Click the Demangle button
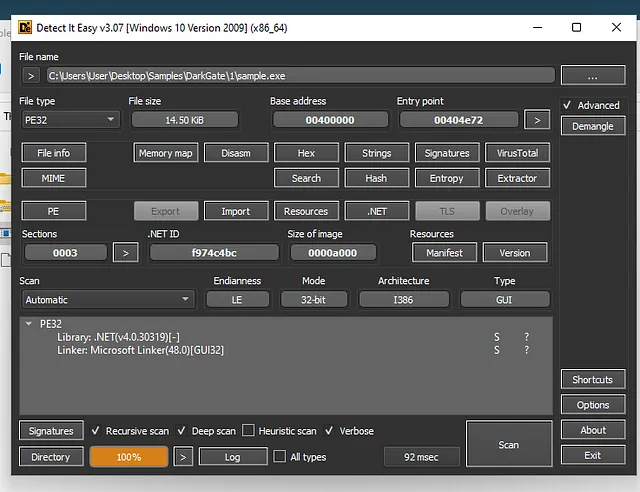The image size is (640, 492). 593,126
